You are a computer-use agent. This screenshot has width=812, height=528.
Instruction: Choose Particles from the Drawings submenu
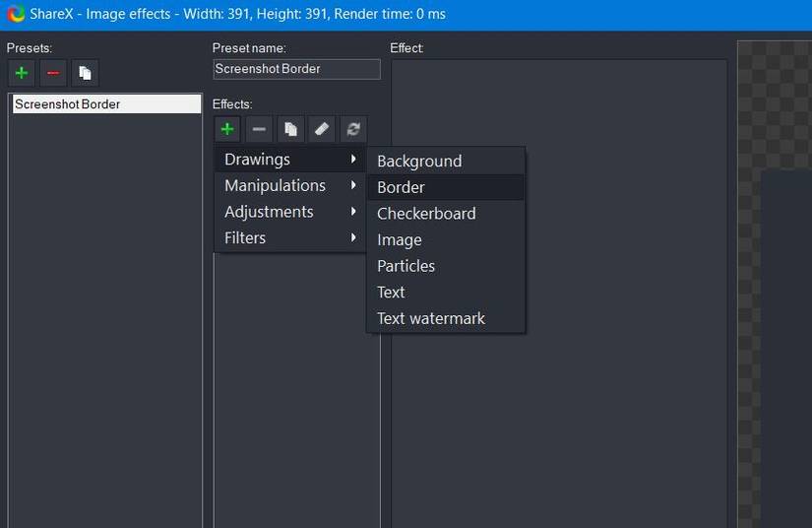[x=446, y=266]
